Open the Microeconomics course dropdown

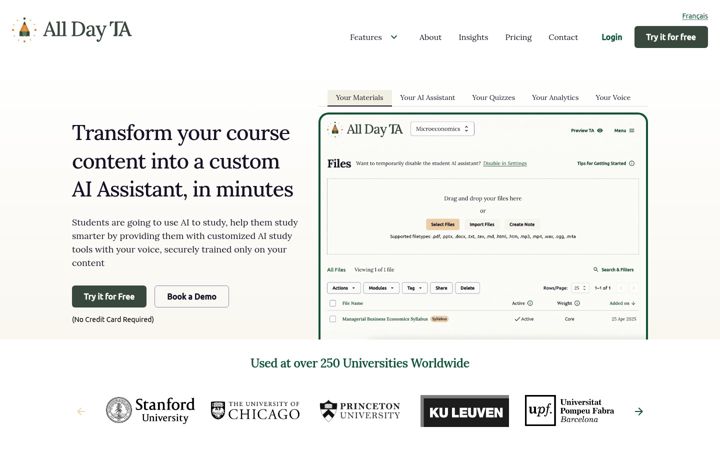click(442, 129)
